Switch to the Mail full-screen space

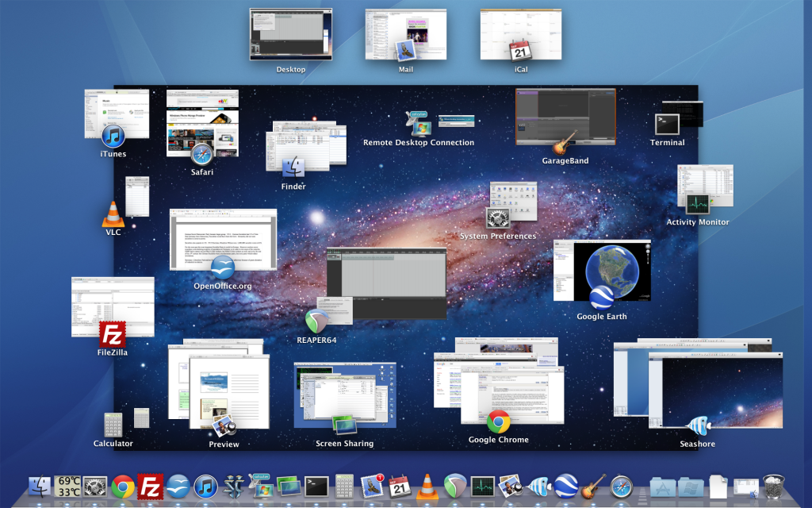pos(405,34)
